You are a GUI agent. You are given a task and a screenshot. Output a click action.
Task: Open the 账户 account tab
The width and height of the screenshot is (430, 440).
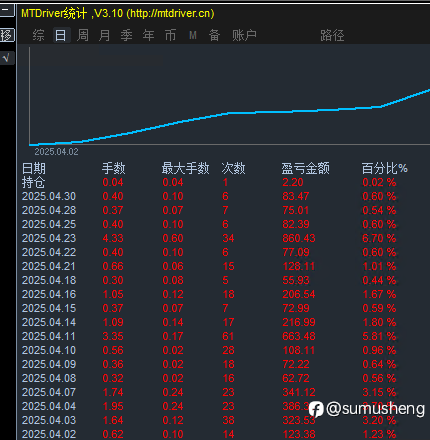point(245,35)
